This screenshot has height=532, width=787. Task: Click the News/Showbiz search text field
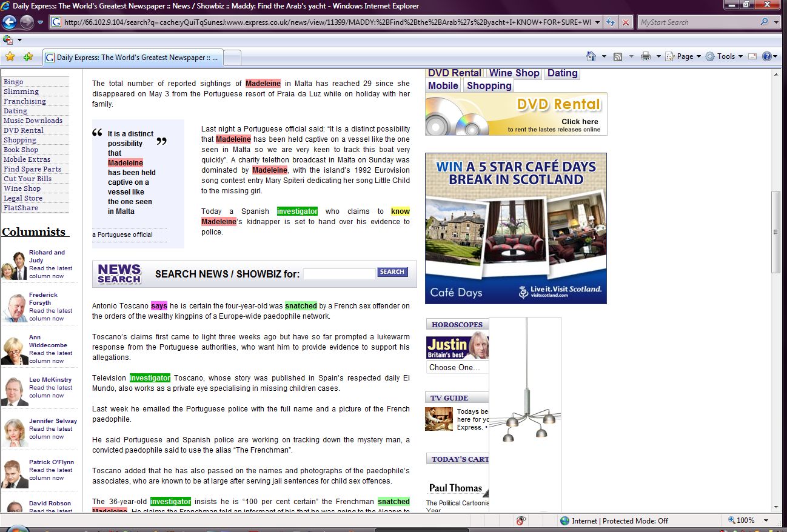[339, 273]
